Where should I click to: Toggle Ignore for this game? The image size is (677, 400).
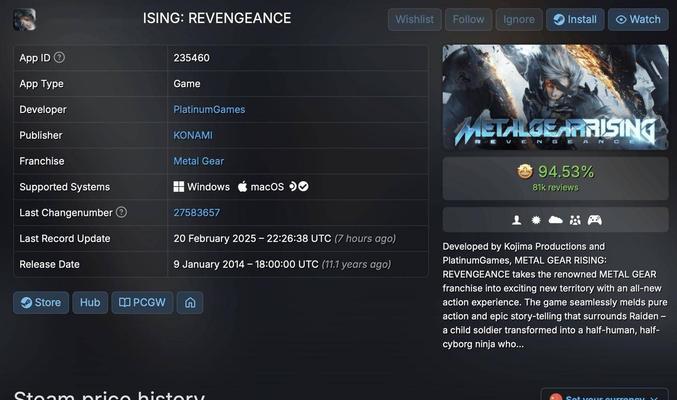518,19
